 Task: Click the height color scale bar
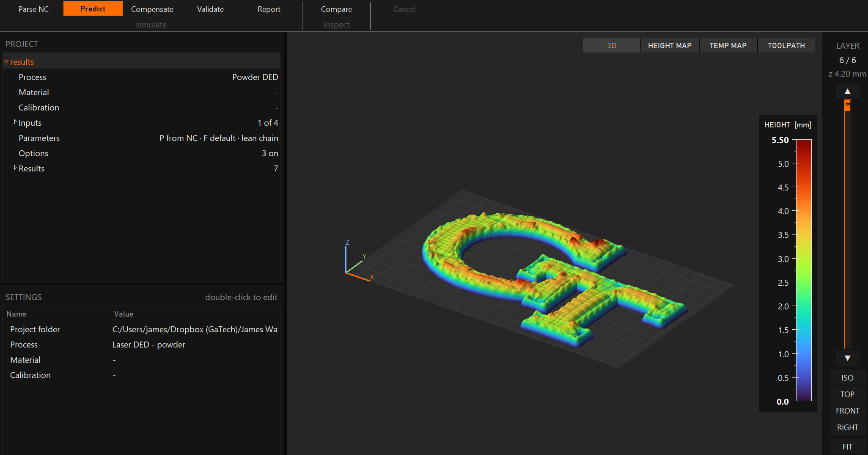tap(804, 270)
